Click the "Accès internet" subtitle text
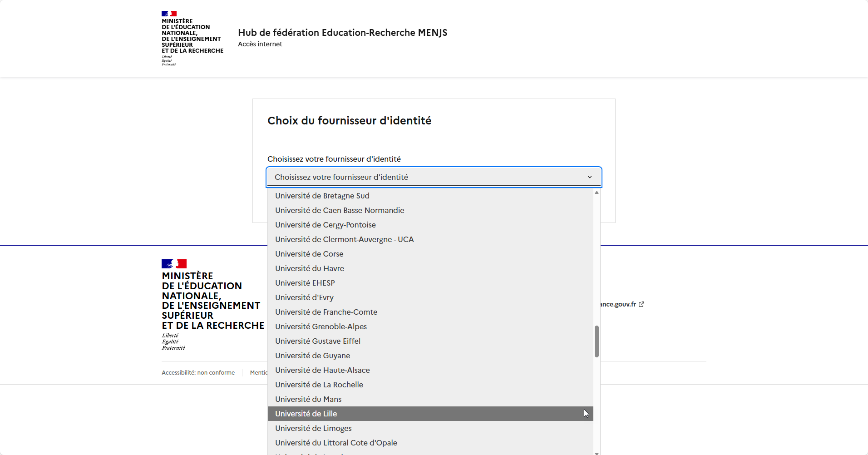This screenshot has width=868, height=455. pos(260,44)
